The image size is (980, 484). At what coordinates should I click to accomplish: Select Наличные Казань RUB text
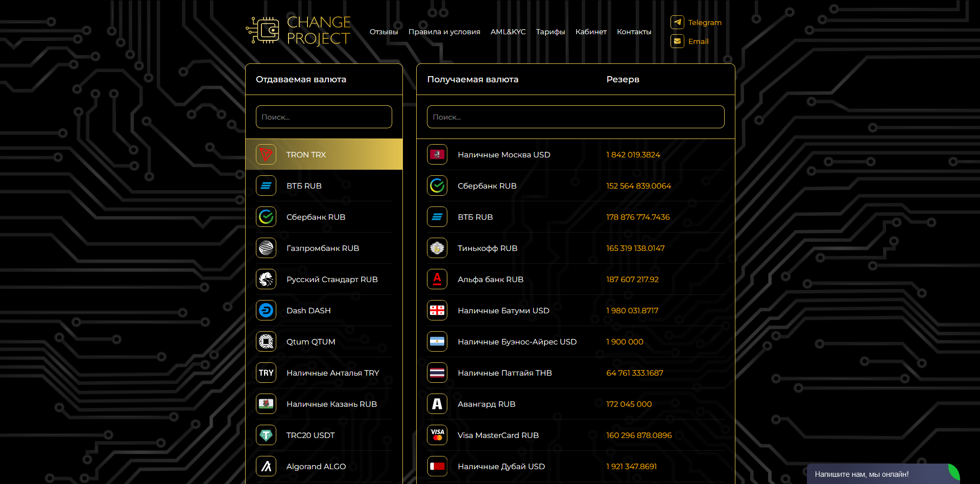331,404
